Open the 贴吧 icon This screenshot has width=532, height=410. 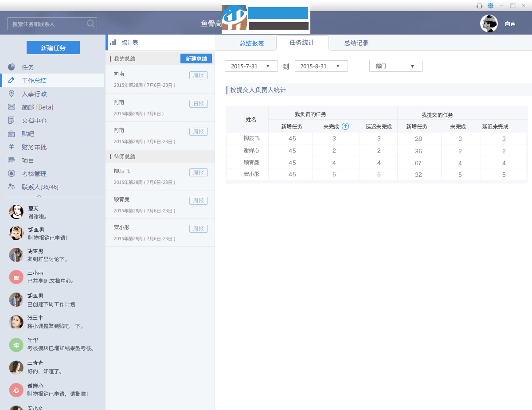tap(12, 133)
